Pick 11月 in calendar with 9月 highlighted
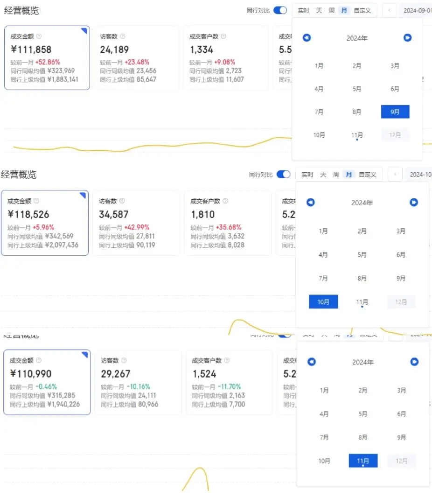 [x=357, y=135]
